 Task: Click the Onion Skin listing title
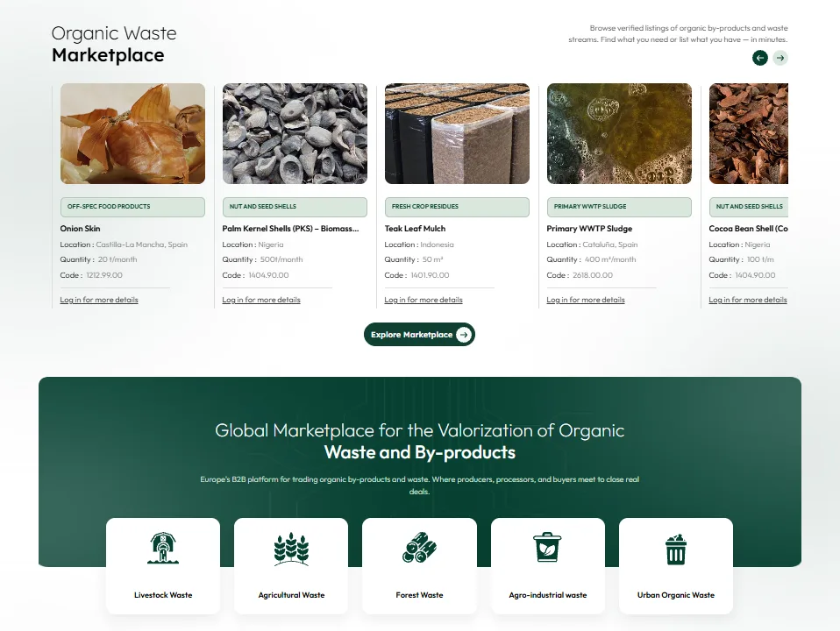point(81,229)
